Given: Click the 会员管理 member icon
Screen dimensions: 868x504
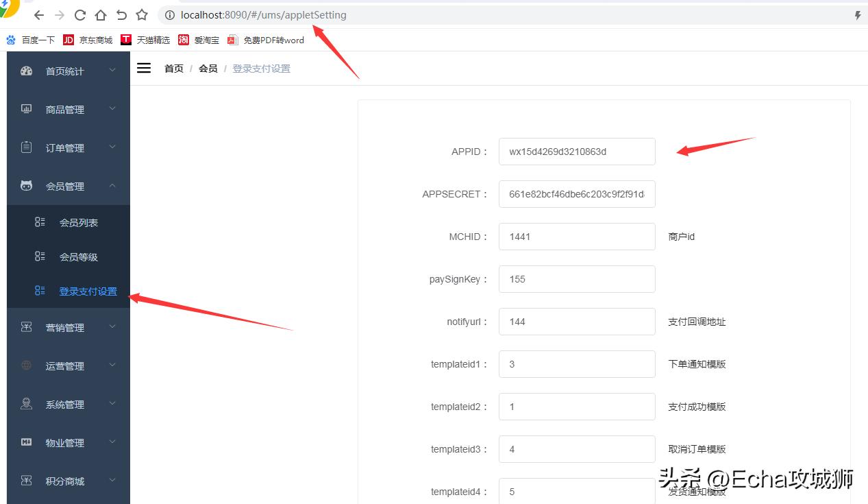Looking at the screenshot, I should click(26, 185).
